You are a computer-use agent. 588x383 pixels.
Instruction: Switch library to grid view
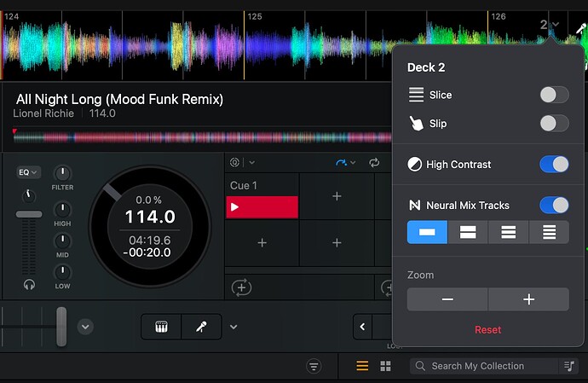385,366
